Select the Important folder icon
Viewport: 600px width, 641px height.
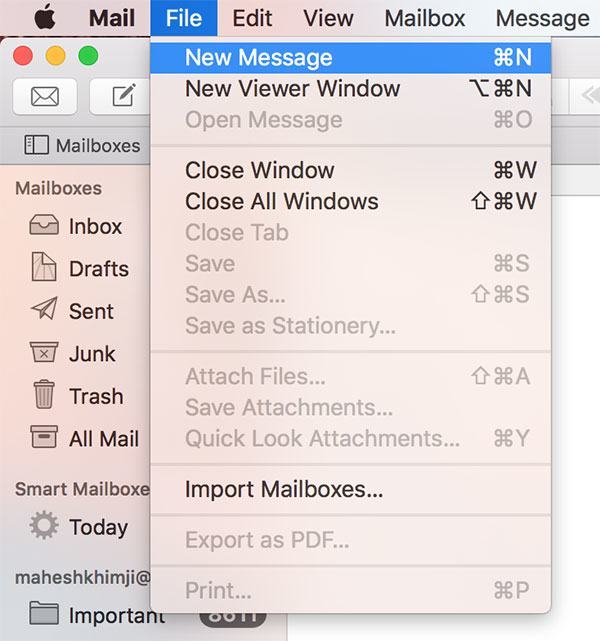coord(44,613)
